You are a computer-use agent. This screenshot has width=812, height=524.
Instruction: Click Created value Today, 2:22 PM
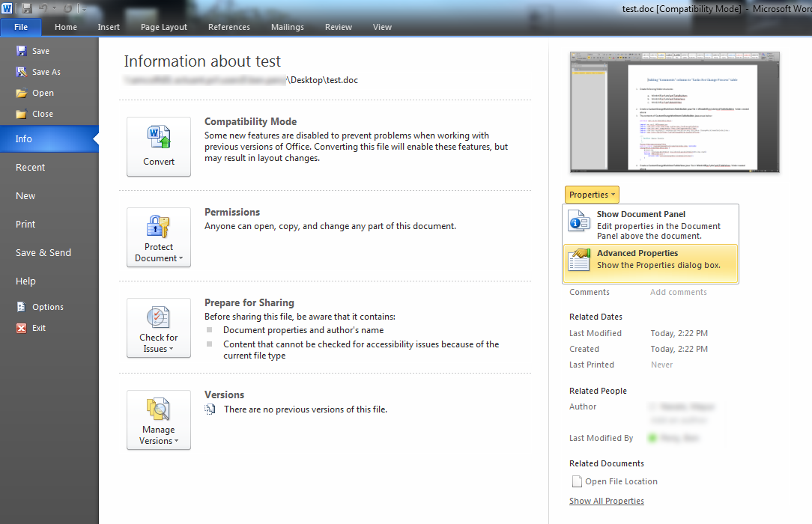(x=679, y=349)
